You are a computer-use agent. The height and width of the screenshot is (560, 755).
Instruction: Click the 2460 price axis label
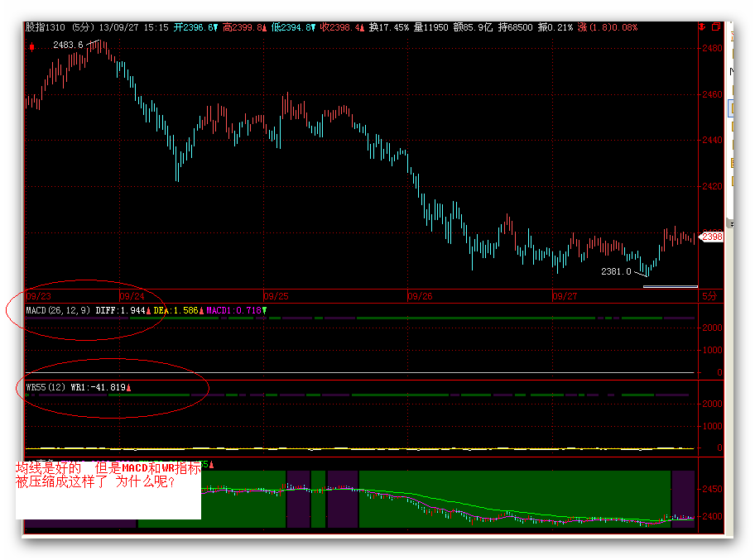[x=712, y=94]
